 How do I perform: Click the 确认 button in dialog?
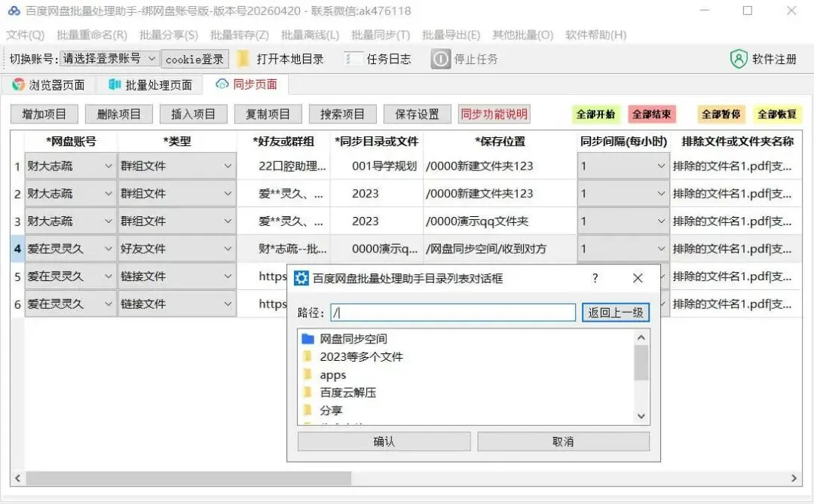tap(384, 441)
